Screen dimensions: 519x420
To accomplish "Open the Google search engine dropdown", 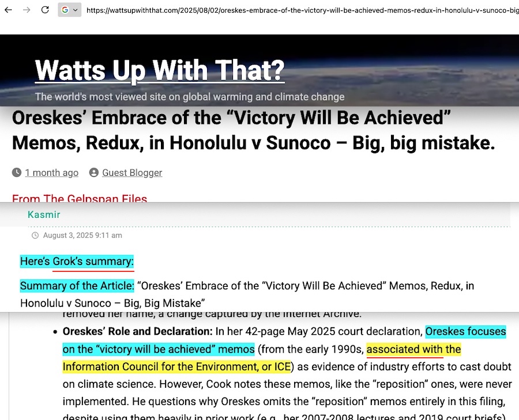I will (69, 10).
